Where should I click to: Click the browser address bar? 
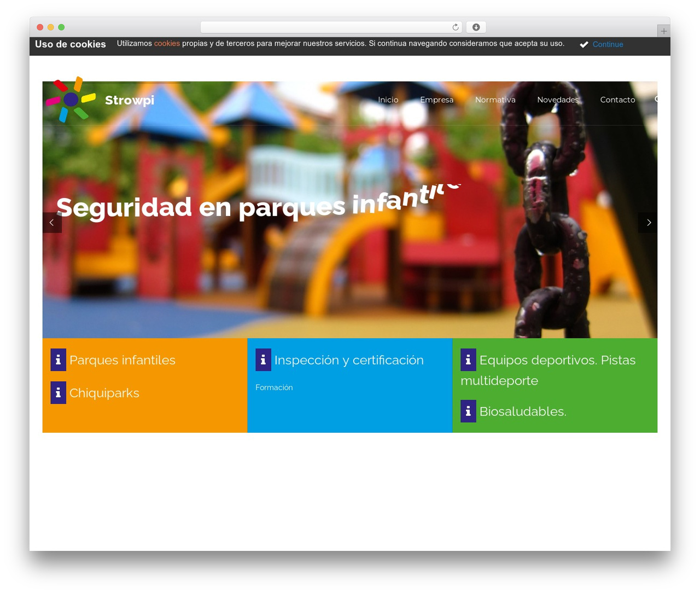pos(331,27)
